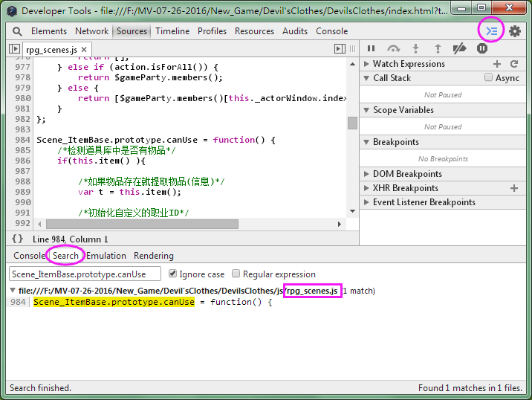532x400 pixels.
Task: Select the drawer Console tab
Action: [x=29, y=256]
